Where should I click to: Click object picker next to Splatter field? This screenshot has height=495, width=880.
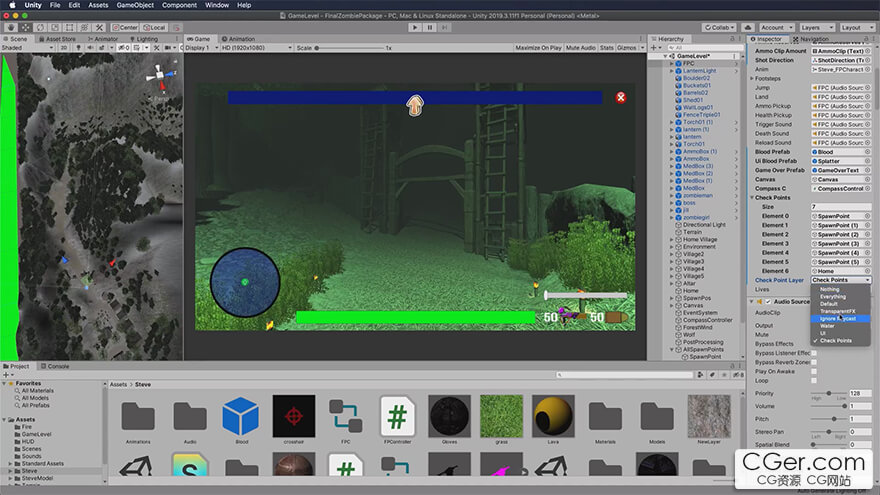pos(867,161)
